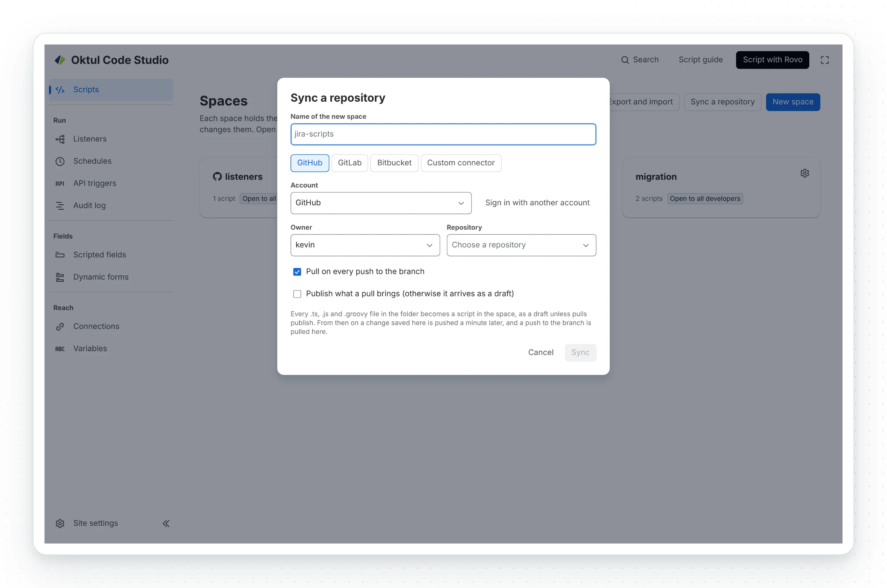Image resolution: width=887 pixels, height=588 pixels.
Task: Open Scripted fields via its icon
Action: (60, 255)
